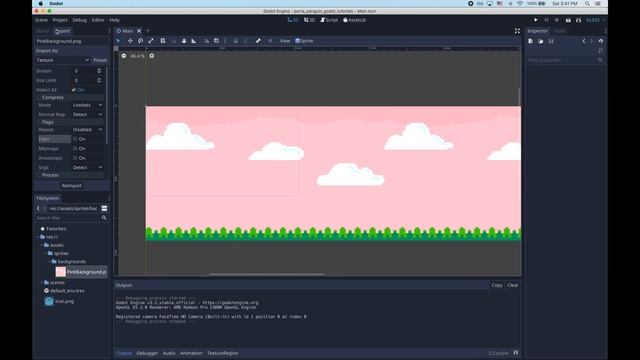Create new resource in Inspector

click(x=530, y=41)
